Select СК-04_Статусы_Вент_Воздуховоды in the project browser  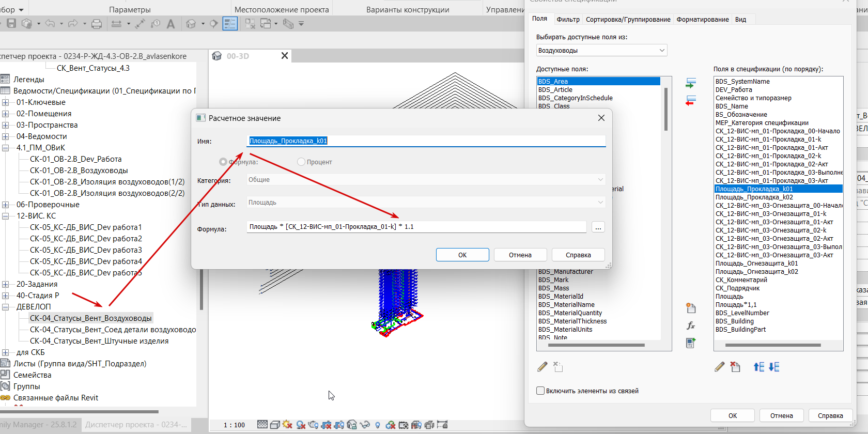[91, 318]
